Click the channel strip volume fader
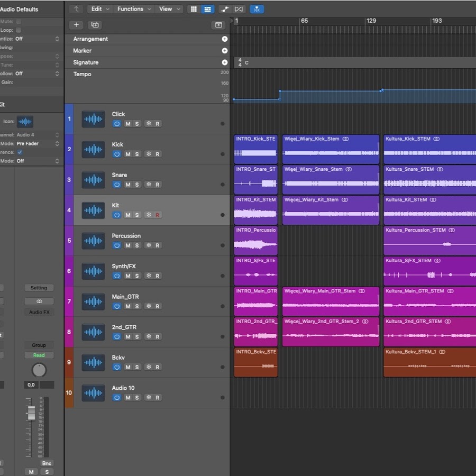Viewport: 476px width, 476px height. 31,413
